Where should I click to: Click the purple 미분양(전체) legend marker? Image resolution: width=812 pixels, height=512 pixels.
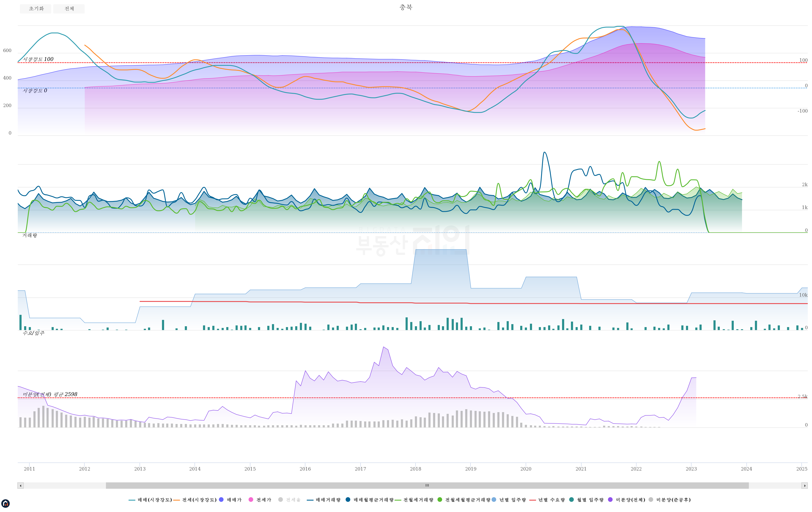pos(610,500)
